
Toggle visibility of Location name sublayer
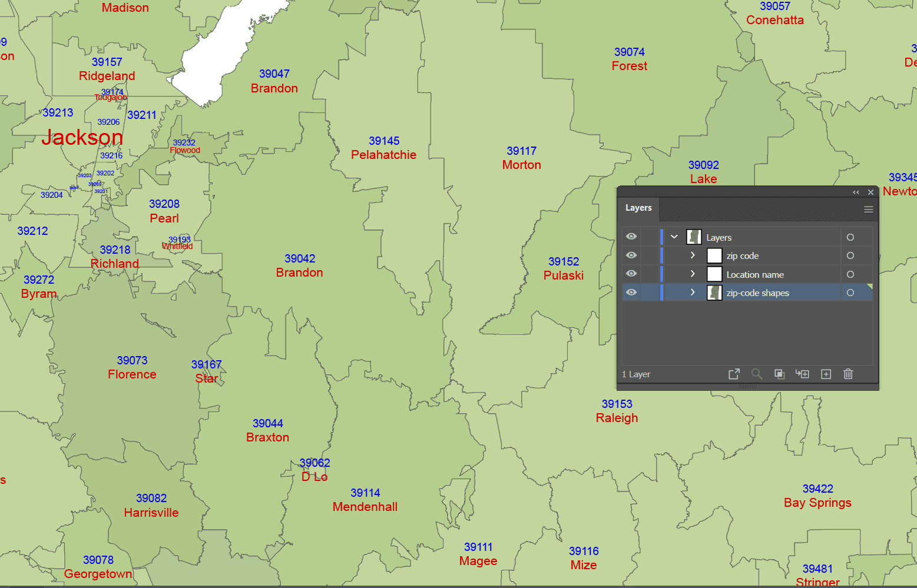631,274
